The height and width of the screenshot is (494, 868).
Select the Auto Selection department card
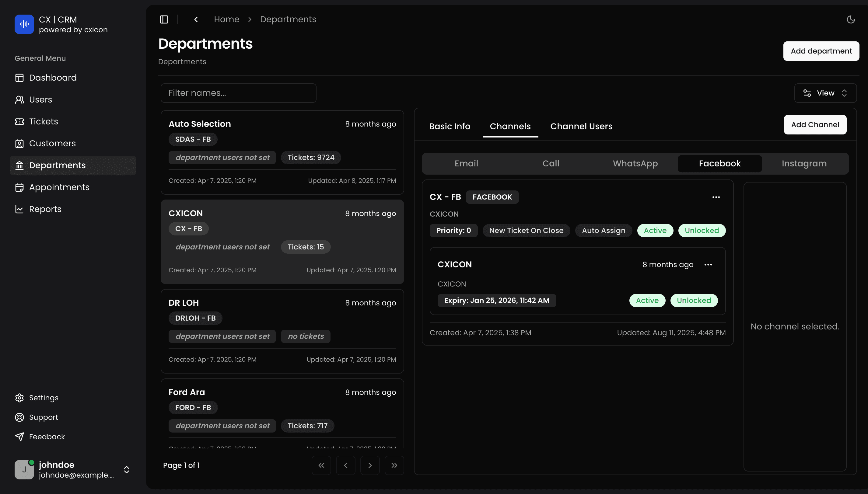pyautogui.click(x=282, y=152)
